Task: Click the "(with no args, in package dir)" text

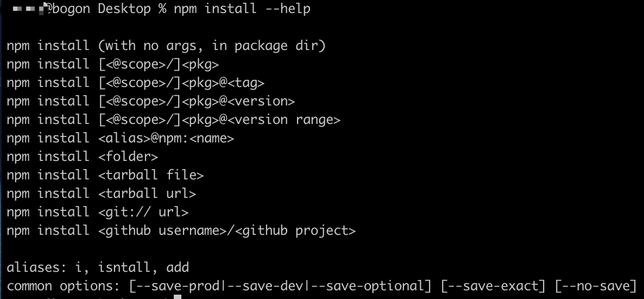Action: [212, 46]
